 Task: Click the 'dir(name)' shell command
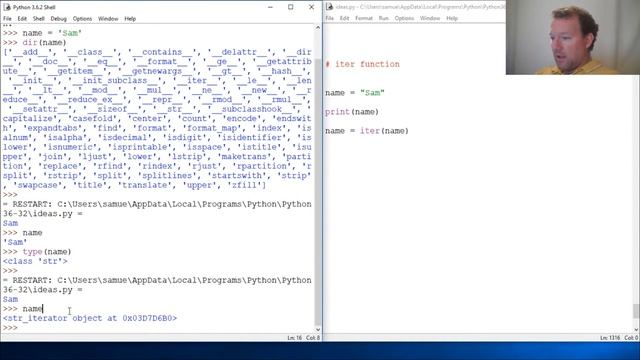click(x=44, y=42)
